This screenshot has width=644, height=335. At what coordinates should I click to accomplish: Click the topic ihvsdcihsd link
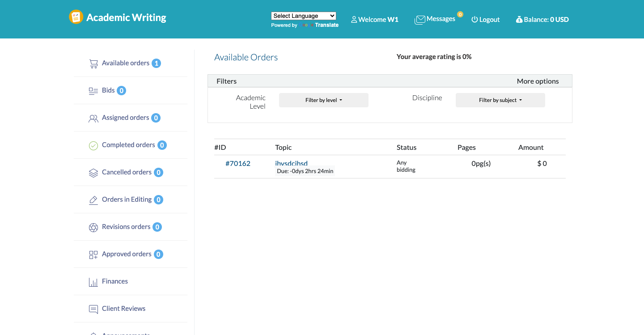[291, 163]
